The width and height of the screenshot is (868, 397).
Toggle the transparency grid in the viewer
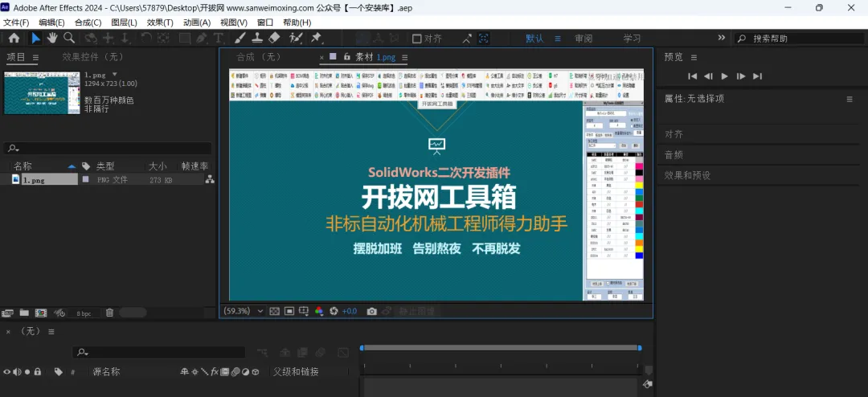[x=274, y=311]
